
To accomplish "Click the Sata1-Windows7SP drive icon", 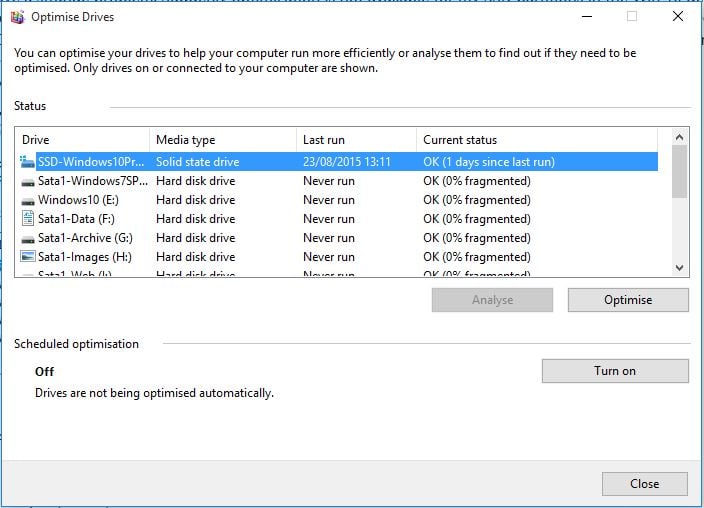I will coord(28,182).
